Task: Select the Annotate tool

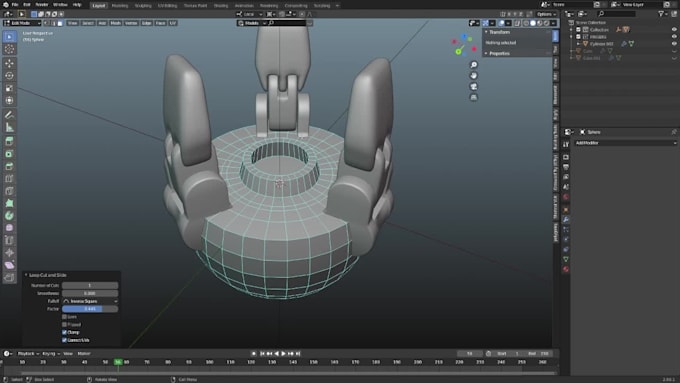Action: (10, 115)
